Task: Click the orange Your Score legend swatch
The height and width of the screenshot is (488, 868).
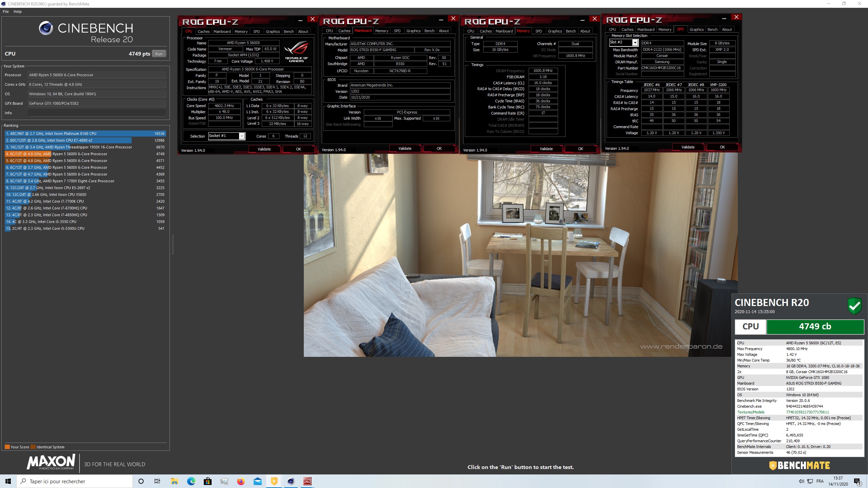Action: point(7,447)
